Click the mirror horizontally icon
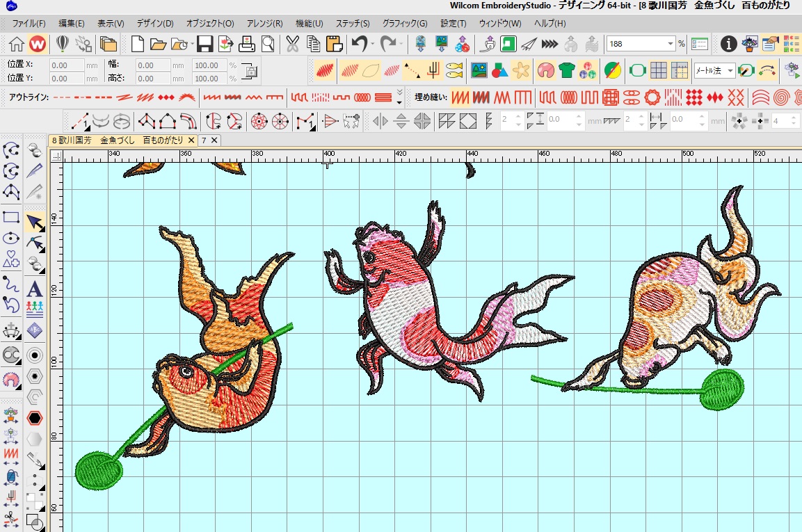Screen dimensions: 802x532 coord(380,121)
